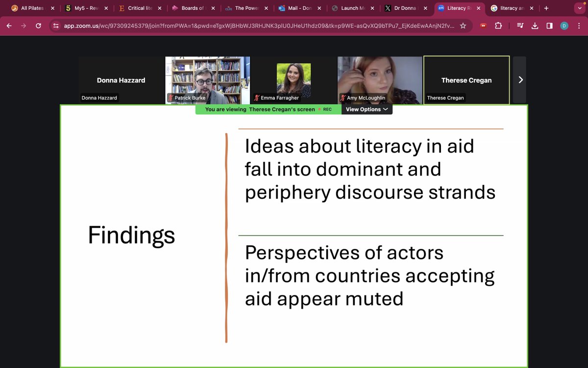Click the red fast-forward extension icon

coord(484,26)
